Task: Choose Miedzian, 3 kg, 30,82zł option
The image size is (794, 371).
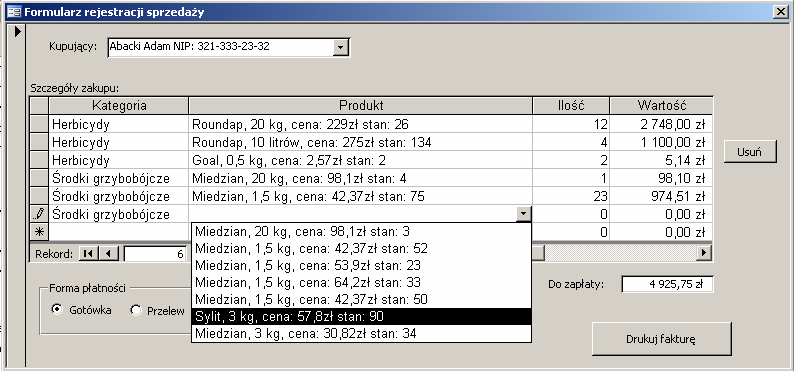Action: click(x=362, y=333)
